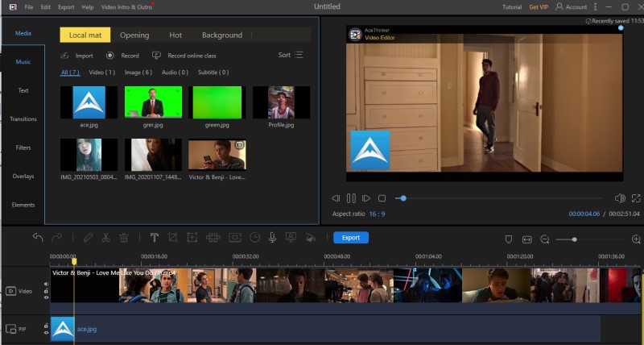Step forward one frame in preview
The height and width of the screenshot is (345, 644).
pos(366,198)
